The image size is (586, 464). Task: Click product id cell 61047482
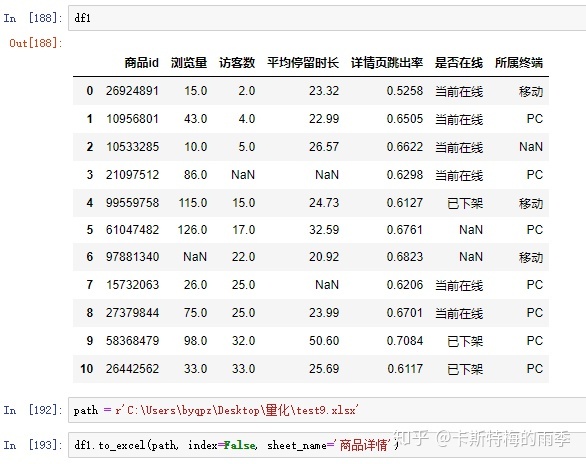pos(132,229)
